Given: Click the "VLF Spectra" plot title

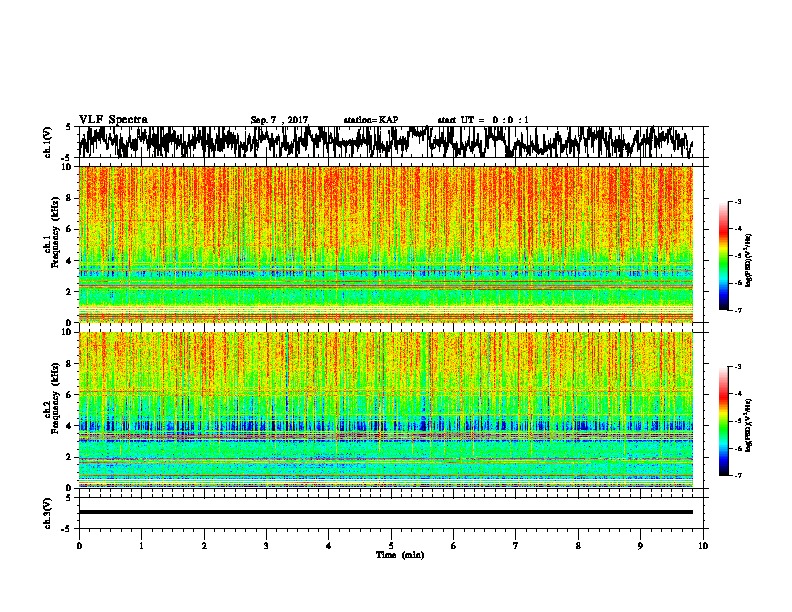Looking at the screenshot, I should click(x=113, y=120).
